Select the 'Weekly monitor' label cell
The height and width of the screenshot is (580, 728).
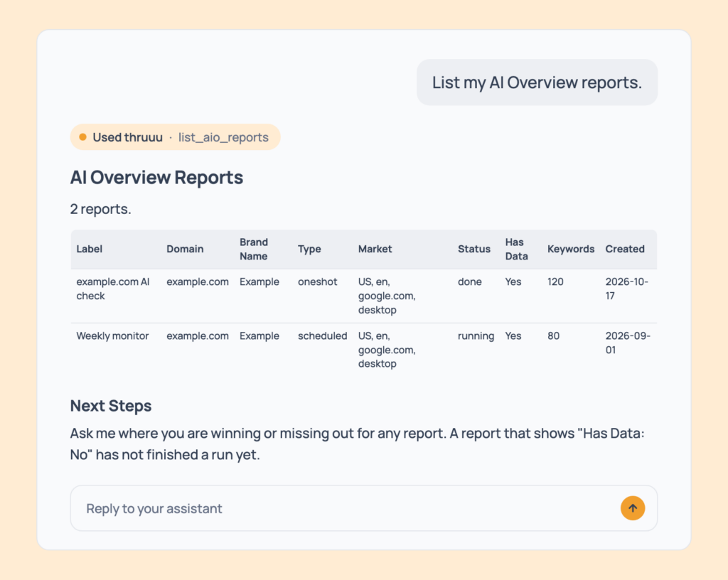pyautogui.click(x=112, y=335)
